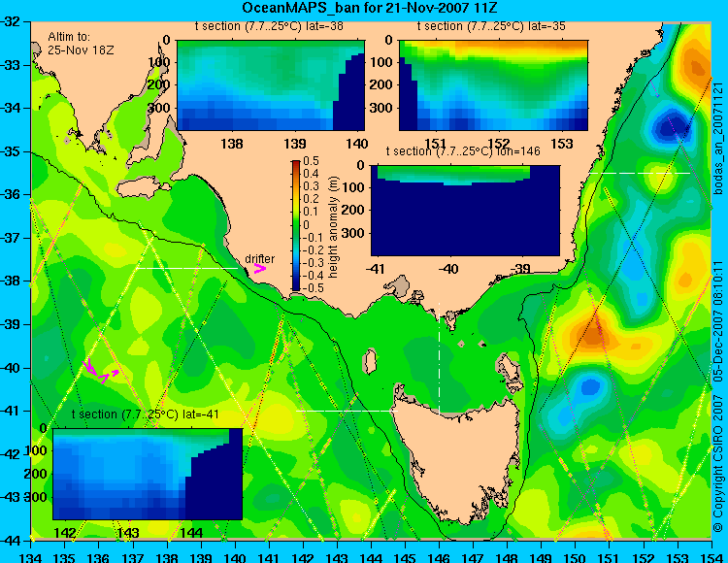Click the 0.5 value on the color scale
The image size is (728, 563).
[x=311, y=161]
